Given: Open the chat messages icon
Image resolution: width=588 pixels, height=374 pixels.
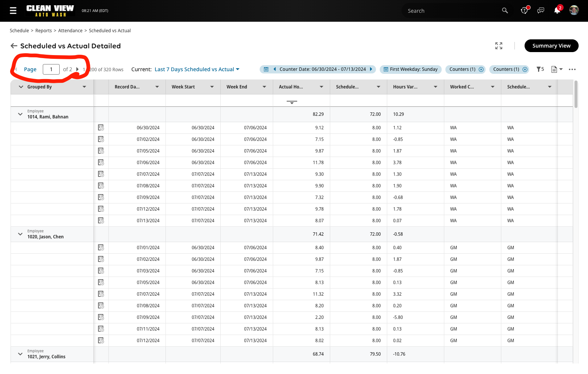Looking at the screenshot, I should [541, 10].
